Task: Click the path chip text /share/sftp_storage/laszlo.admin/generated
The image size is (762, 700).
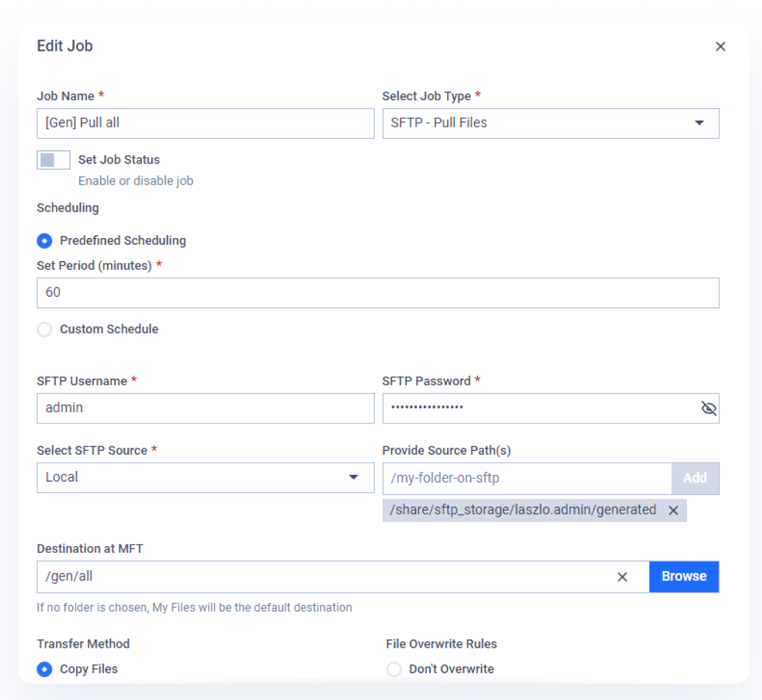Action: pyautogui.click(x=523, y=510)
